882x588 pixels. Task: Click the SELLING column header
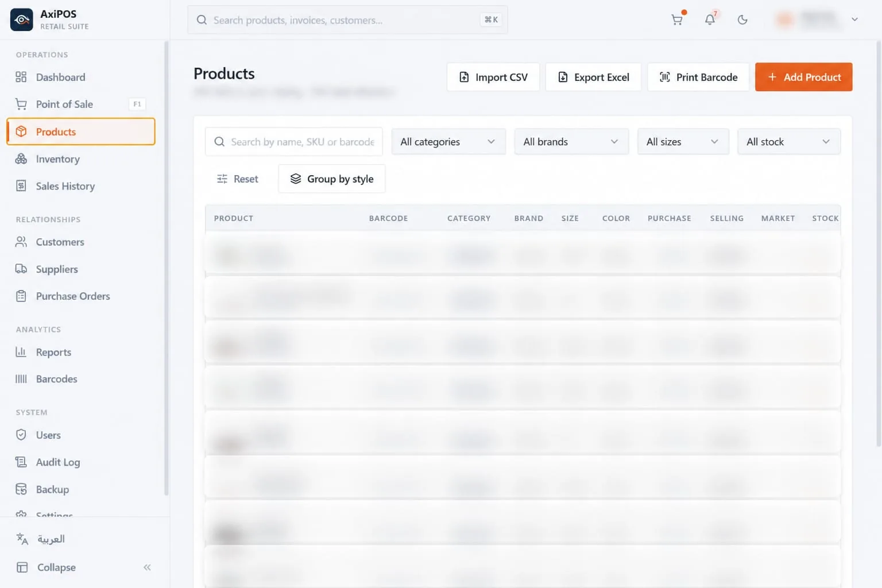click(726, 218)
